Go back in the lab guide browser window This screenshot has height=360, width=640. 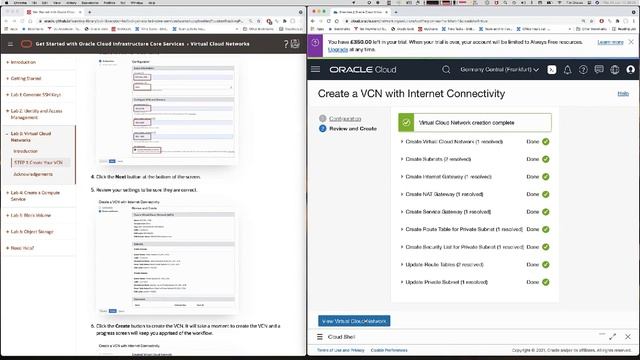[6, 21]
